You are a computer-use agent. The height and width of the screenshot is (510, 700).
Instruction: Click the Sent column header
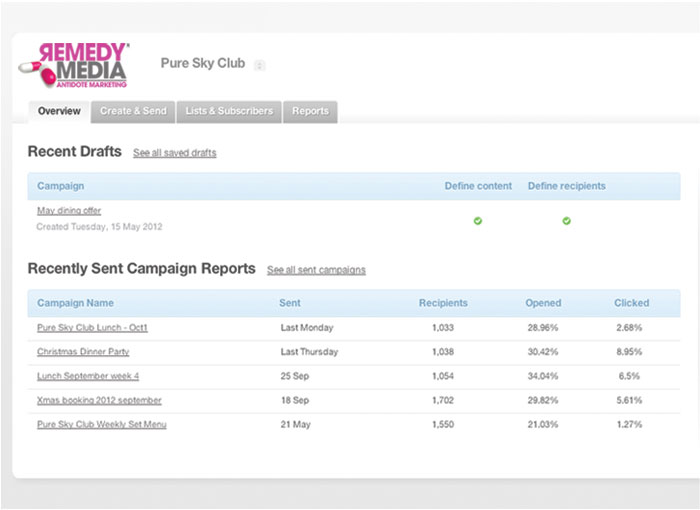pyautogui.click(x=290, y=303)
